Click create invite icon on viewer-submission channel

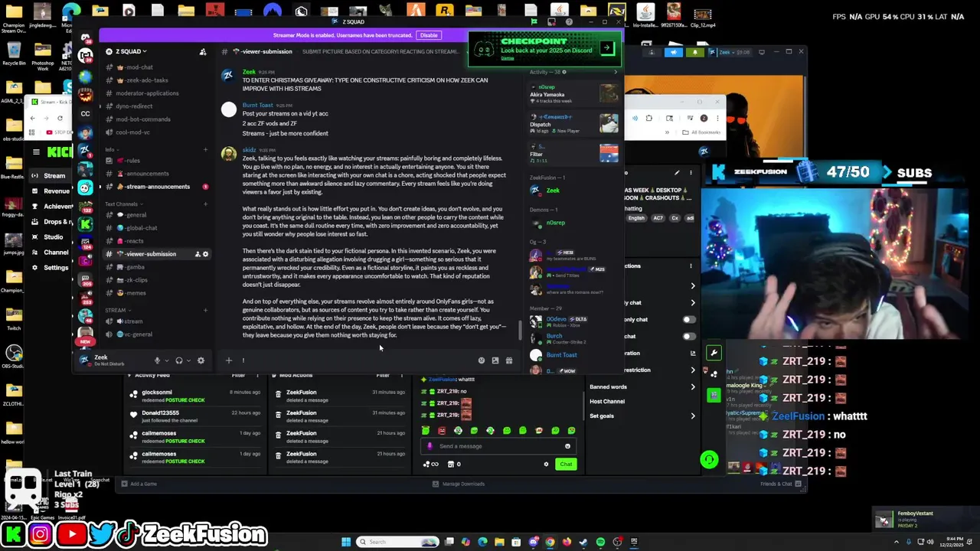coord(198,254)
